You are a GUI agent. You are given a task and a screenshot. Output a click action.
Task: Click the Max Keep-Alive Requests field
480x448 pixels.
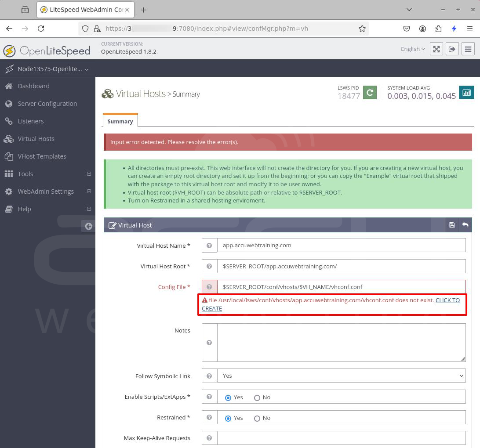[x=342, y=438]
